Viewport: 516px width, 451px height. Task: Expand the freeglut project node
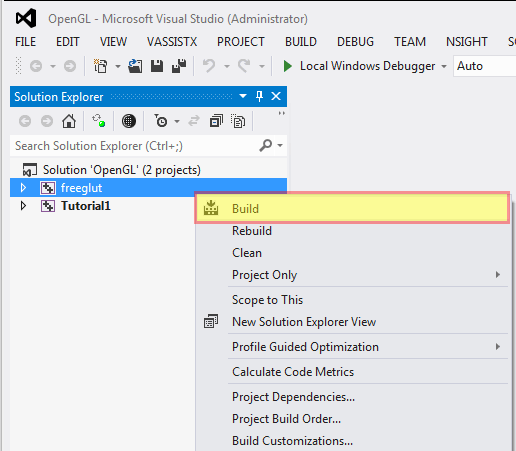[x=23, y=188]
